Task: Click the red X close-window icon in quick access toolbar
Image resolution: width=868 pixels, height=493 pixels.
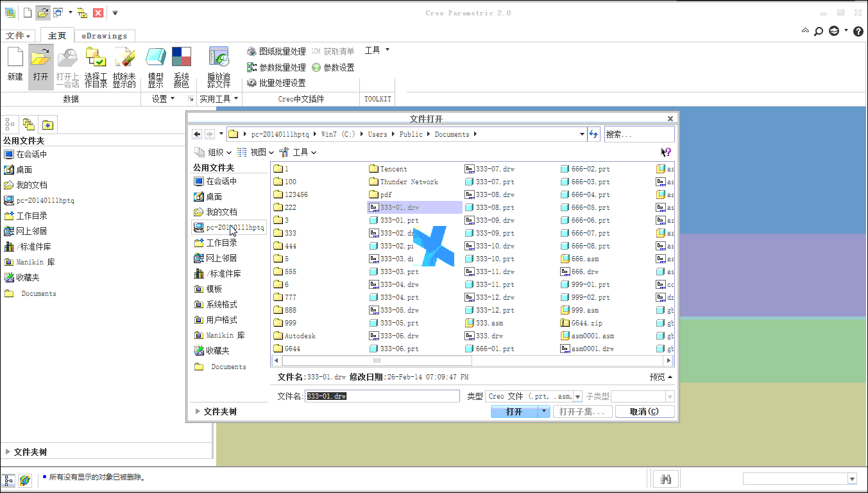Action: [98, 12]
